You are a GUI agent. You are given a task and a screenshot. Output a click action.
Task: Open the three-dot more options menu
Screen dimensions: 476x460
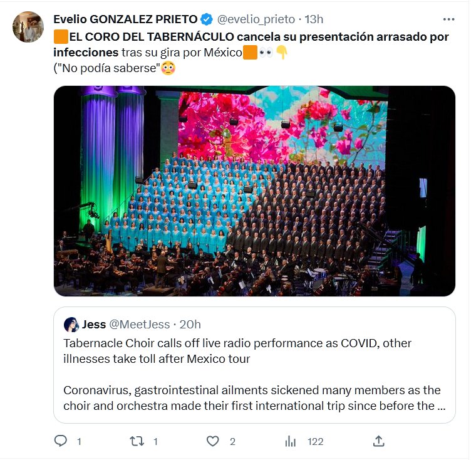coord(448,19)
